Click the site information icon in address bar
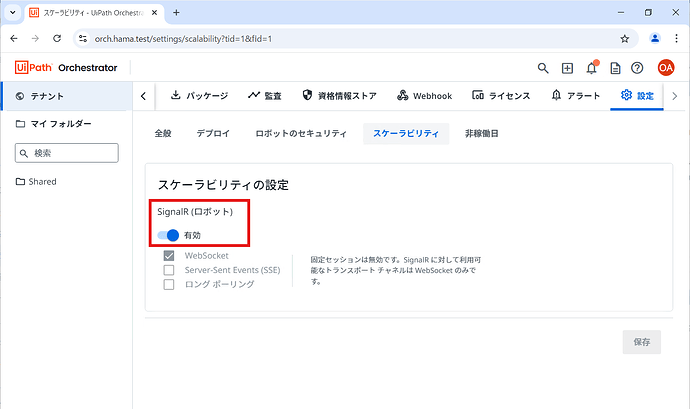Viewport: 690px width, 409px height. pos(83,39)
